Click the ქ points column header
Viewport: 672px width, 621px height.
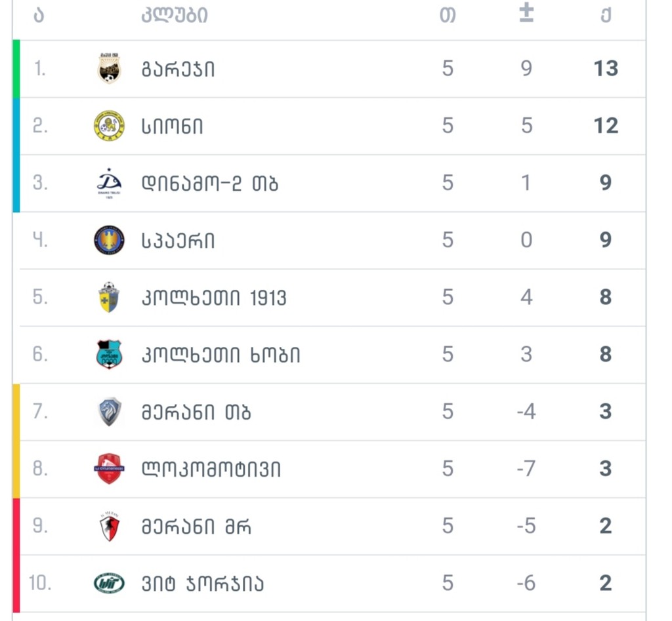[x=606, y=16]
